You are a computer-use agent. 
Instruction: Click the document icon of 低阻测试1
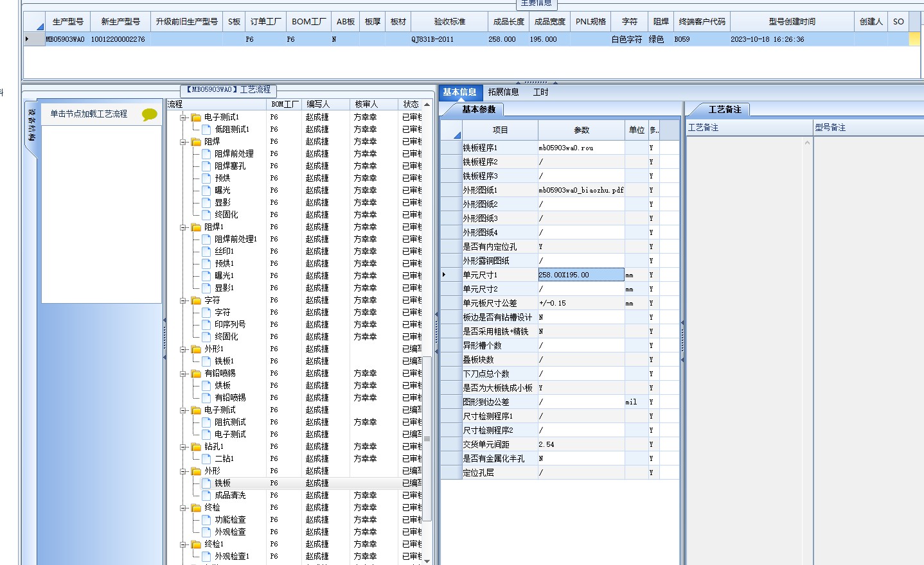tap(207, 130)
